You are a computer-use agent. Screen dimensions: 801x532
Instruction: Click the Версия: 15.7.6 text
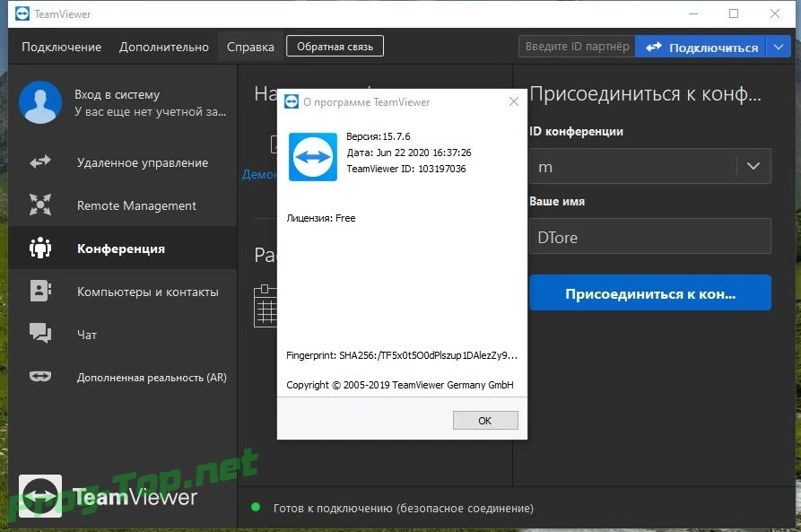coord(378,136)
